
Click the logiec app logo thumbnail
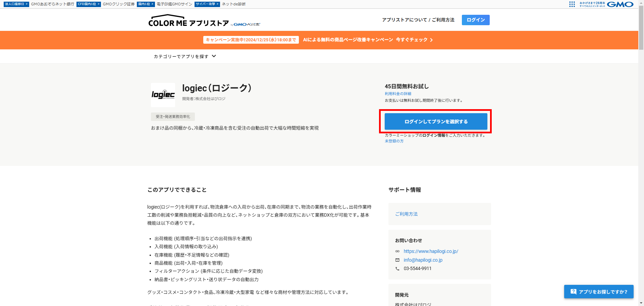163,95
